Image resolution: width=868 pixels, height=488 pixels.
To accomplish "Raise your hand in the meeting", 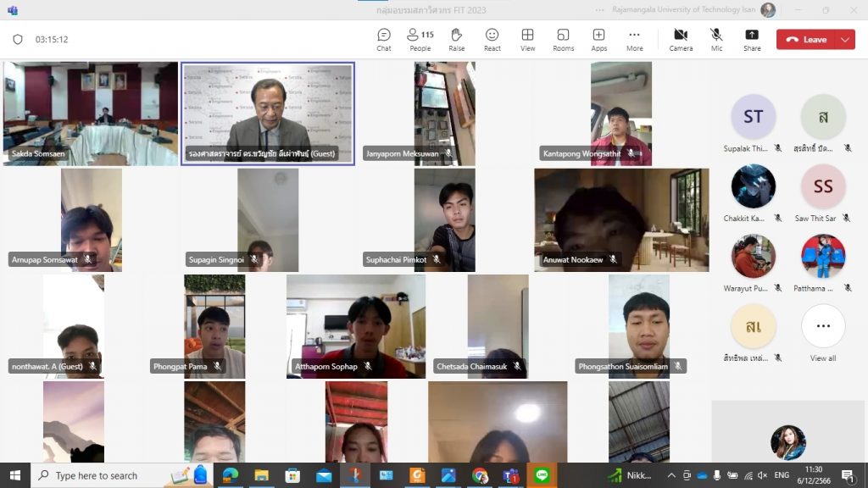I will click(x=456, y=39).
